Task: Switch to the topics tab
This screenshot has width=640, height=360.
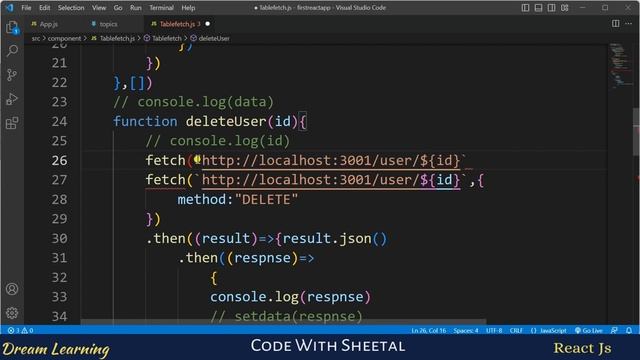Action: coord(108,24)
